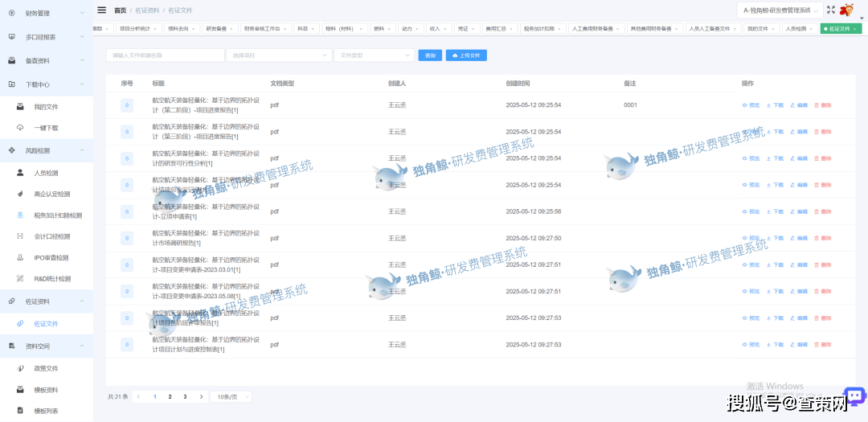Click the fullscreen icon in top bar

point(831,10)
